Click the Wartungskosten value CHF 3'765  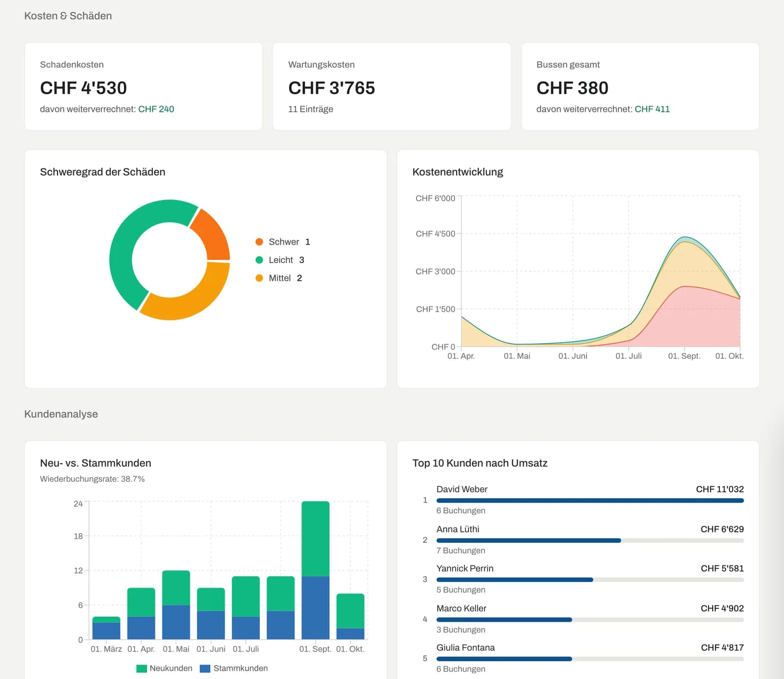[332, 88]
